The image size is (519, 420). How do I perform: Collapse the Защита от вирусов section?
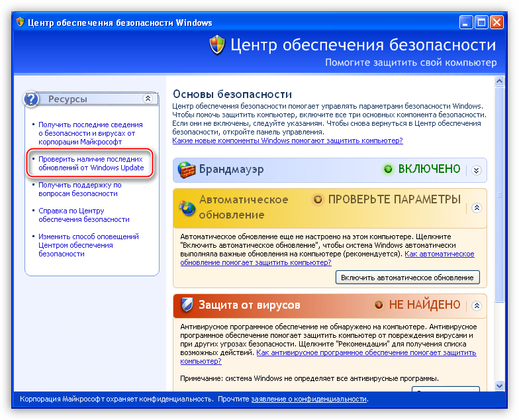(477, 305)
